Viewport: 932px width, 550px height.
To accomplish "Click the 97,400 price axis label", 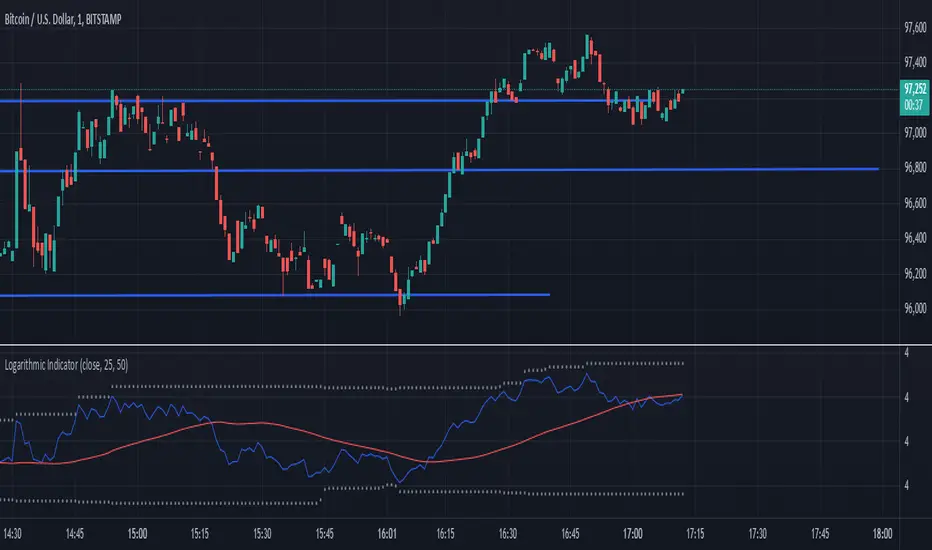I will coord(915,62).
